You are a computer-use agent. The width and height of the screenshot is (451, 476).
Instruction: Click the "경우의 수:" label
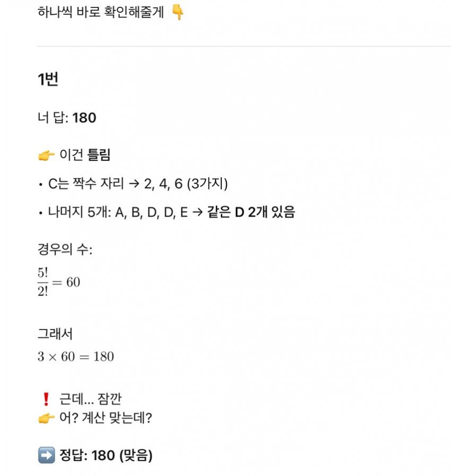pos(65,249)
